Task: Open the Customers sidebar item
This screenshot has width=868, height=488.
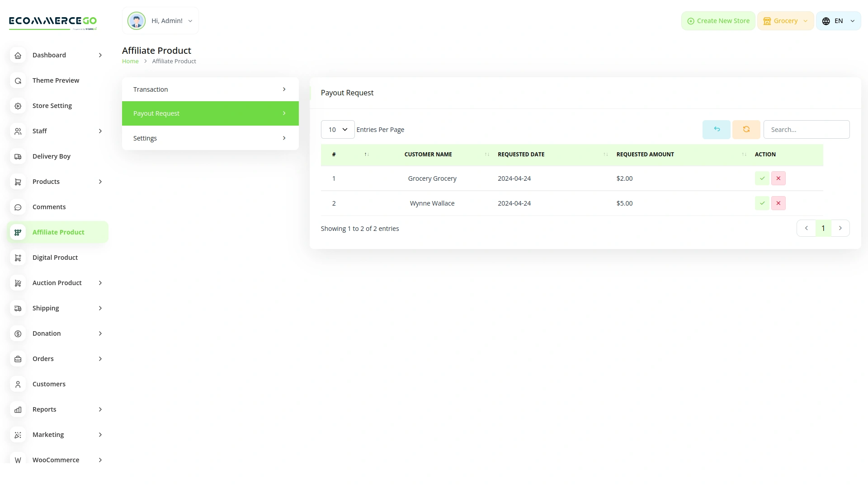Action: (x=49, y=384)
